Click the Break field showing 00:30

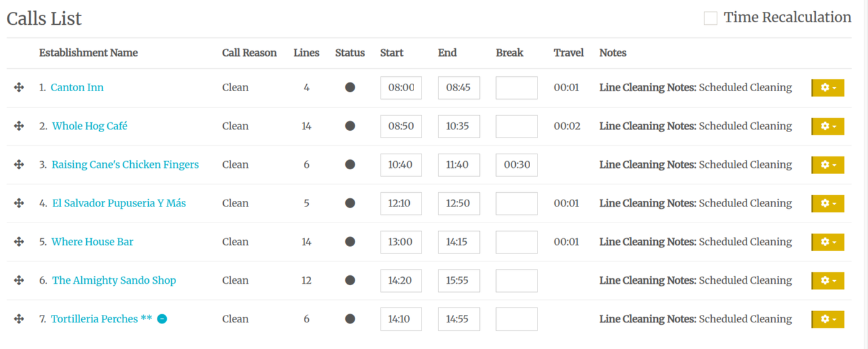click(516, 165)
